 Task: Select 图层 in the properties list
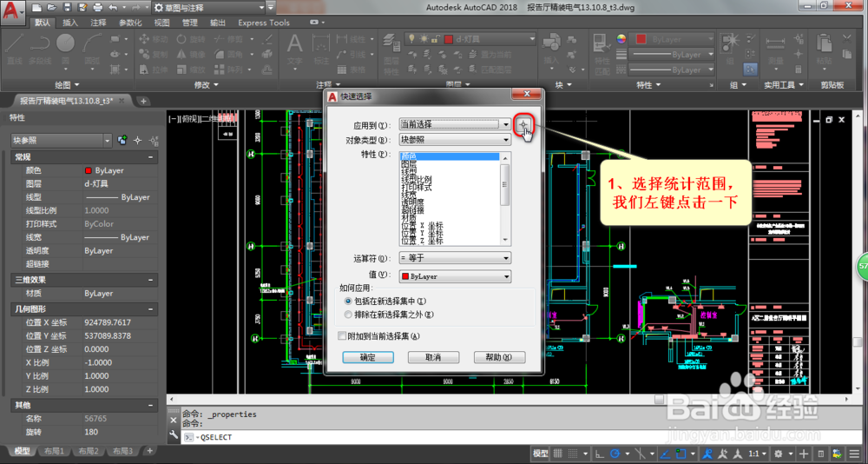click(409, 164)
